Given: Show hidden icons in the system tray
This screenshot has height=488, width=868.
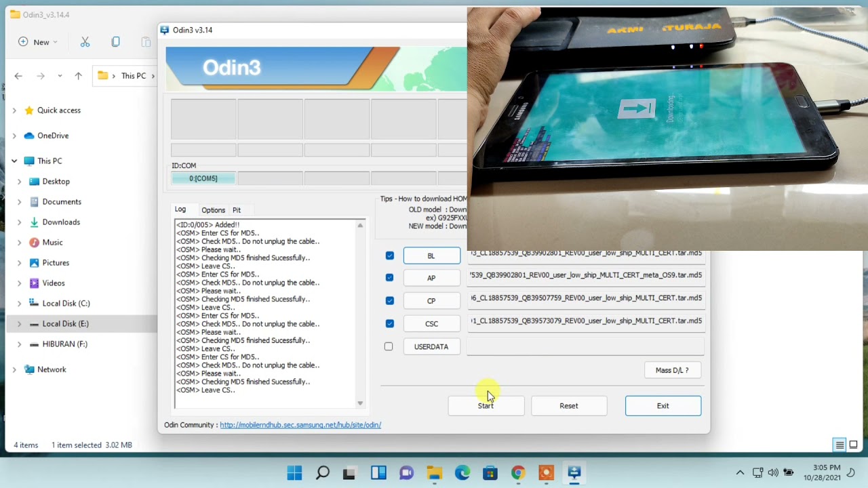Looking at the screenshot, I should click(x=740, y=472).
